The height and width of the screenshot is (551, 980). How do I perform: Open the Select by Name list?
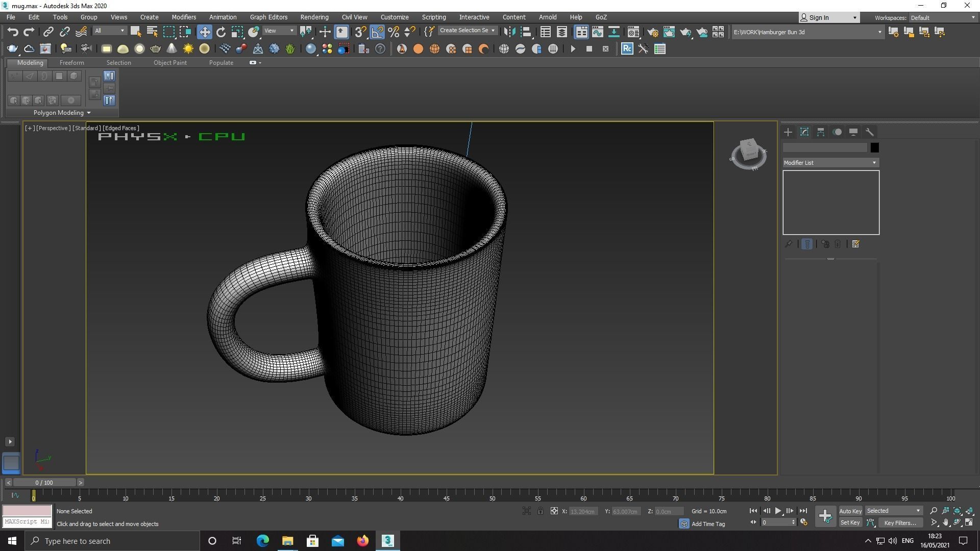point(152,32)
